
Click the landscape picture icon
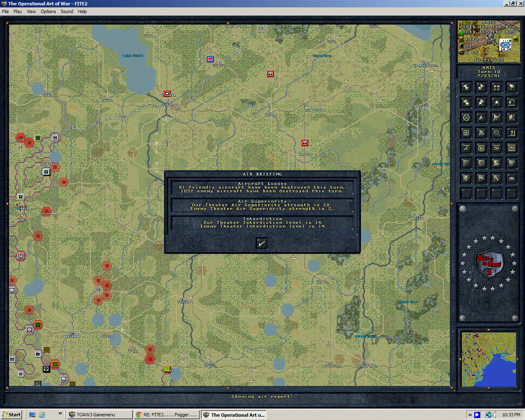496,163
